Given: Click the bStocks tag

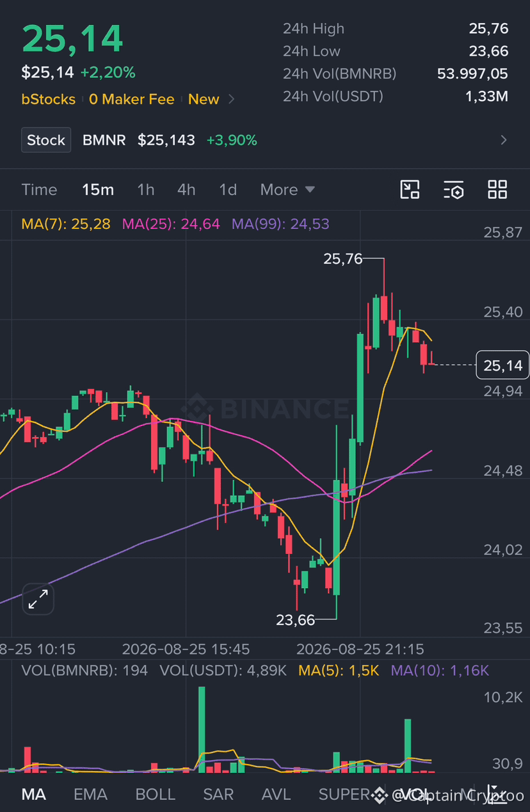Looking at the screenshot, I should point(49,99).
